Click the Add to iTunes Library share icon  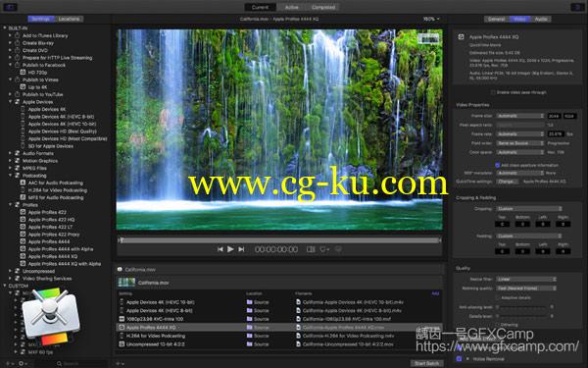click(18, 35)
